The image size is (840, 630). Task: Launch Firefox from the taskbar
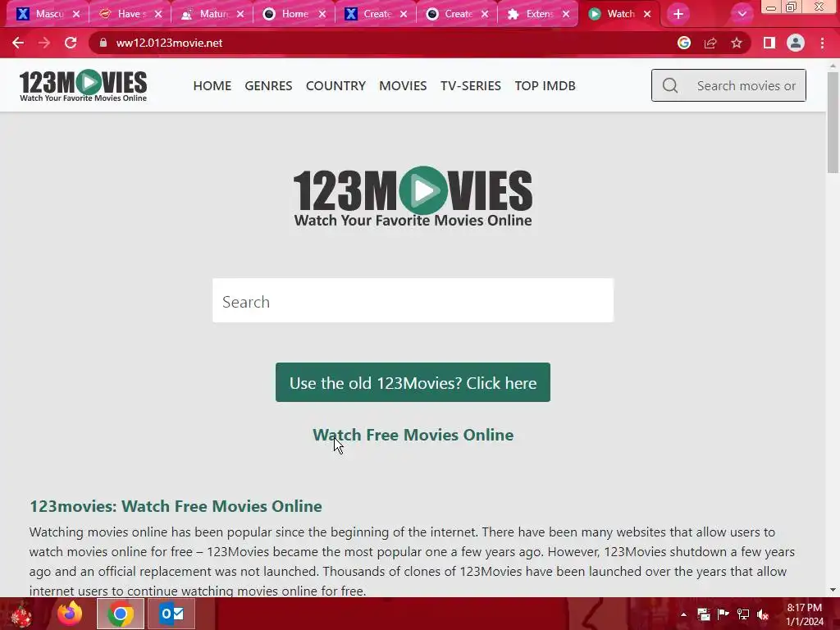[x=70, y=614]
